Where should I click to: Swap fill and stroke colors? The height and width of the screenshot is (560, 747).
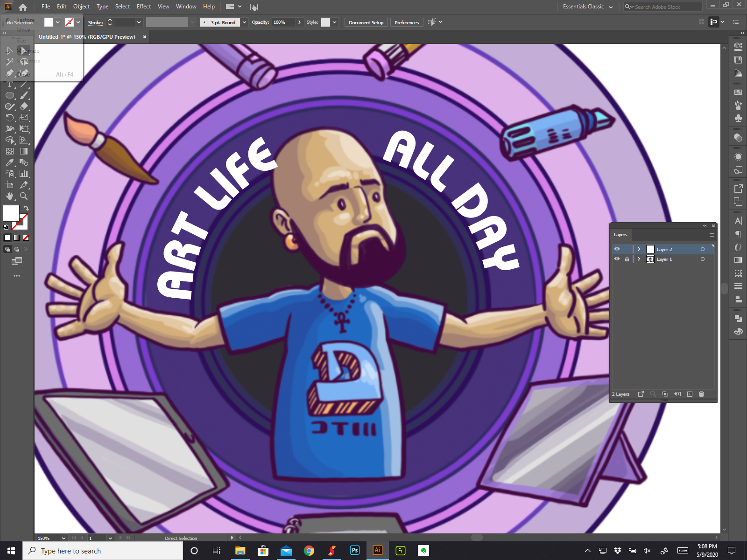26,208
